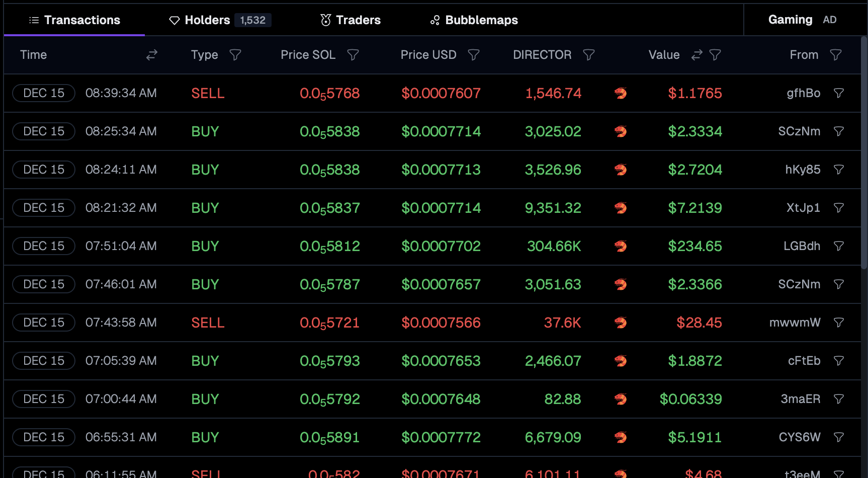Viewport: 868px width, 478px height.
Task: Click the From column header filter
Action: 835,55
